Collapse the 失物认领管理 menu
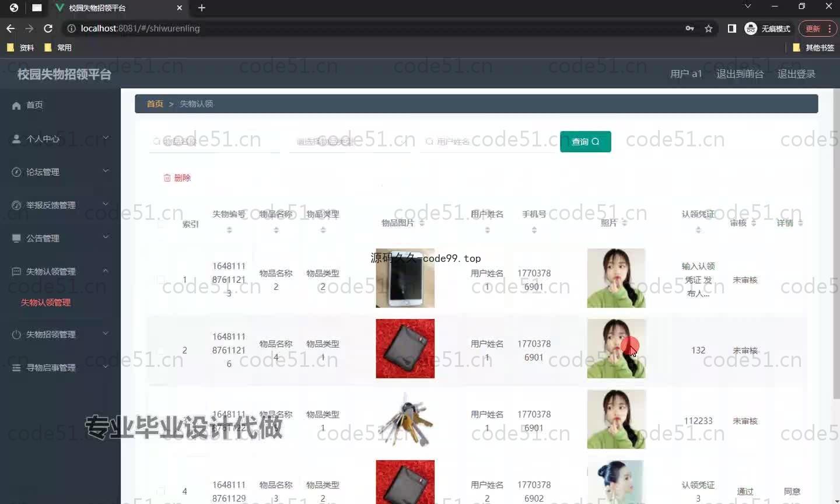Image resolution: width=840 pixels, height=504 pixels. 106,271
